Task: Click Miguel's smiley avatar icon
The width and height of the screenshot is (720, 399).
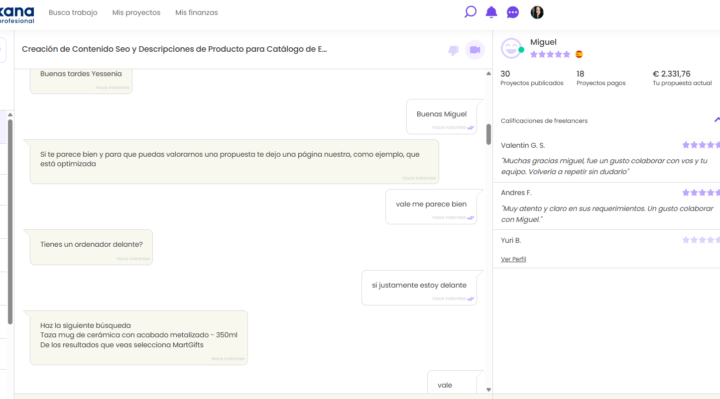Action: [511, 48]
